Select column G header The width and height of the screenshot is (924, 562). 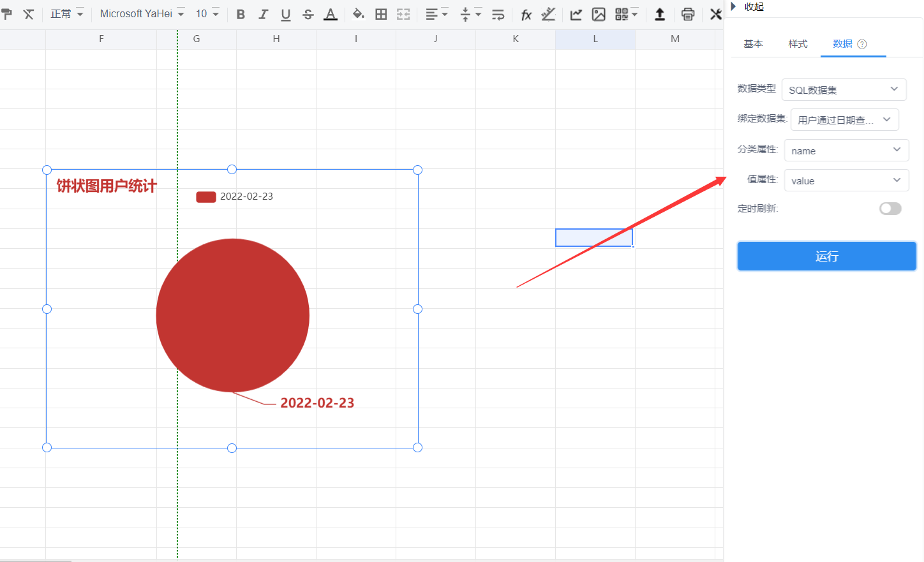coord(197,39)
